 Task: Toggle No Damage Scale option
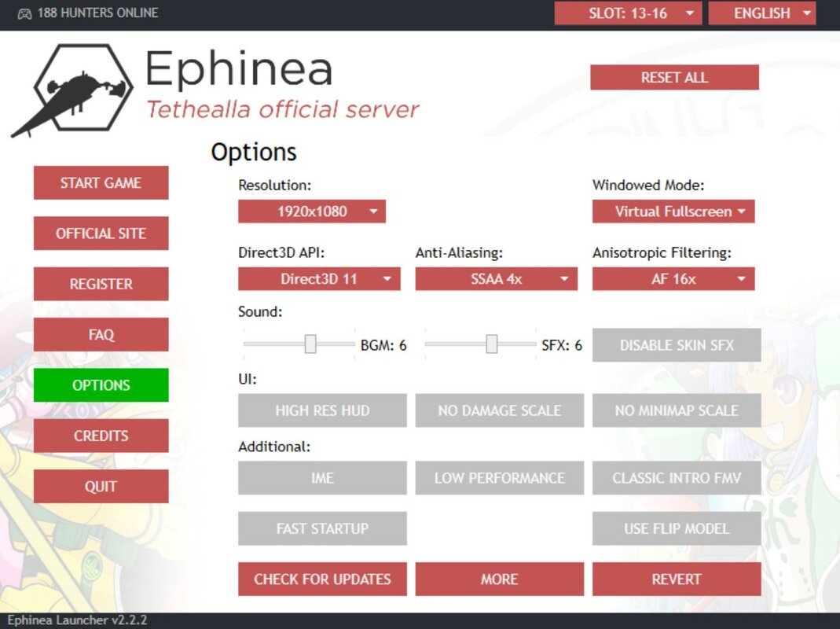[499, 410]
